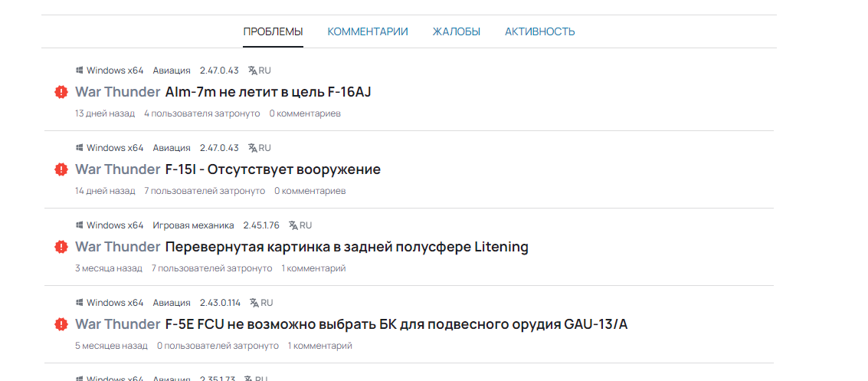Click the 'Игровая механика' category label
This screenshot has width=868, height=381.
193,225
